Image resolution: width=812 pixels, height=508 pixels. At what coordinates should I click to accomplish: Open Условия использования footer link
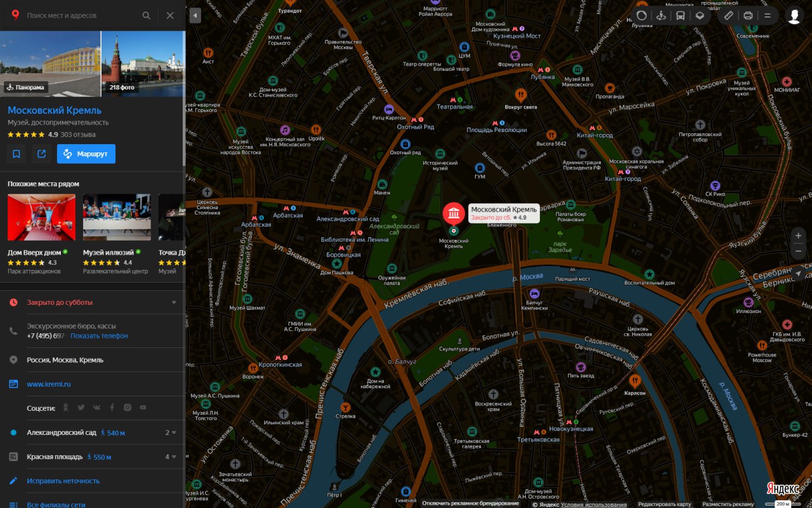coord(594,504)
